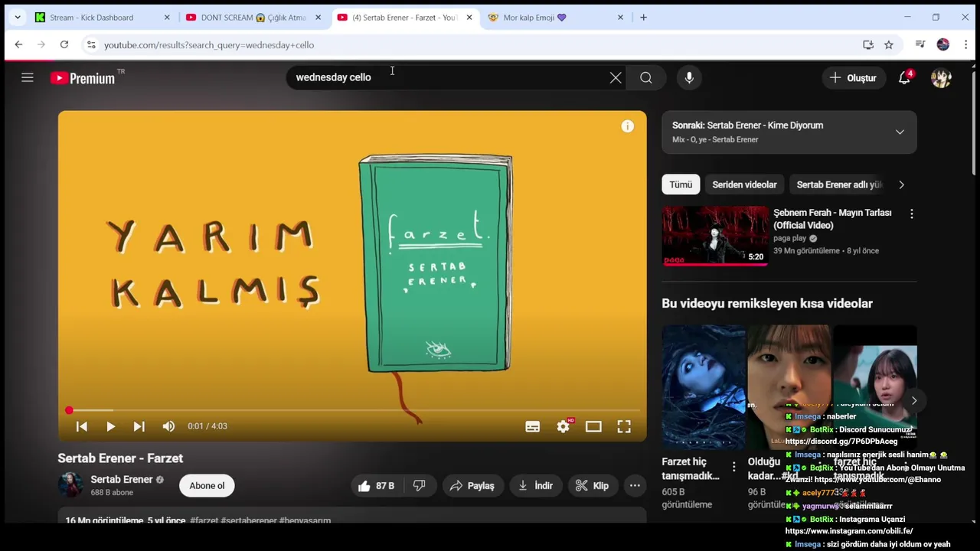The width and height of the screenshot is (980, 551).
Task: View site information icon
Action: click(91, 45)
